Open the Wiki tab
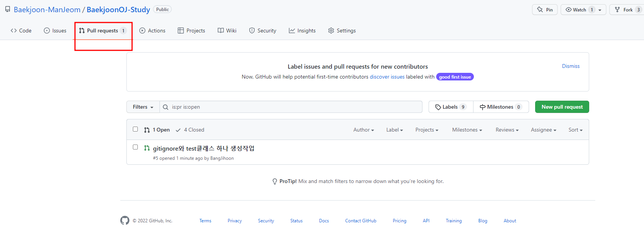 point(227,31)
